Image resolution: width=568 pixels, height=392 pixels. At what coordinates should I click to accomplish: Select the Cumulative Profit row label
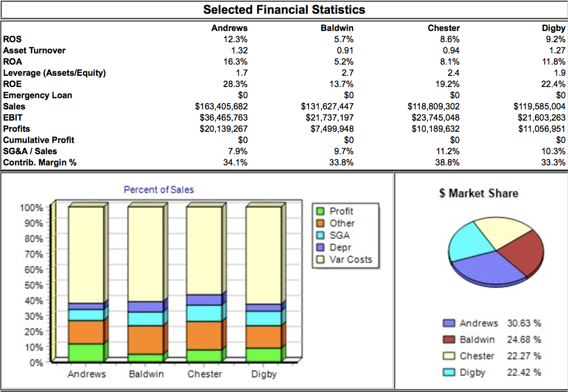[x=39, y=140]
